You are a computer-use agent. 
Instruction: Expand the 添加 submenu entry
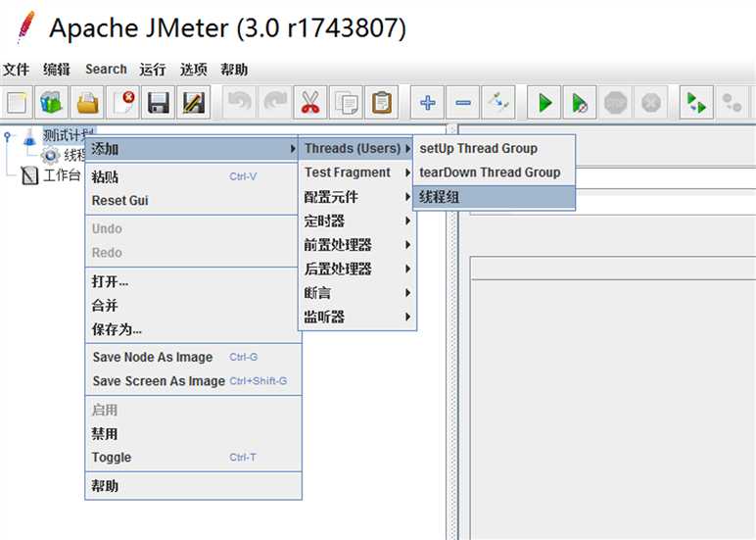pos(193,149)
